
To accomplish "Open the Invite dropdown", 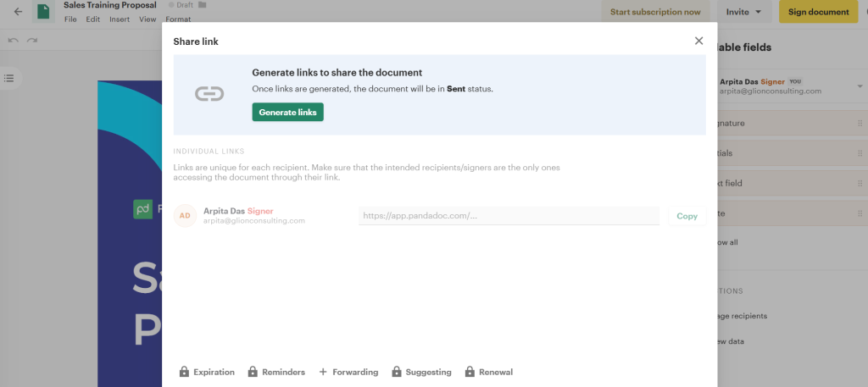I will (744, 12).
